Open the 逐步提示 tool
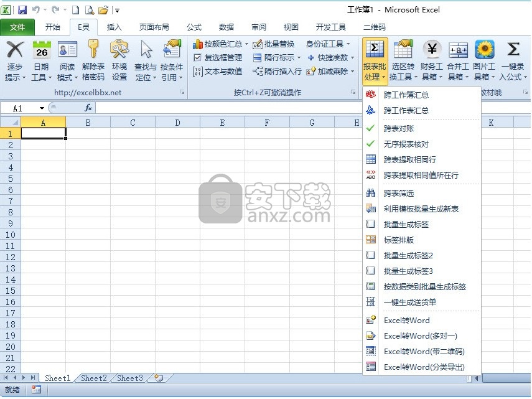The width and height of the screenshot is (532, 399). (x=15, y=61)
